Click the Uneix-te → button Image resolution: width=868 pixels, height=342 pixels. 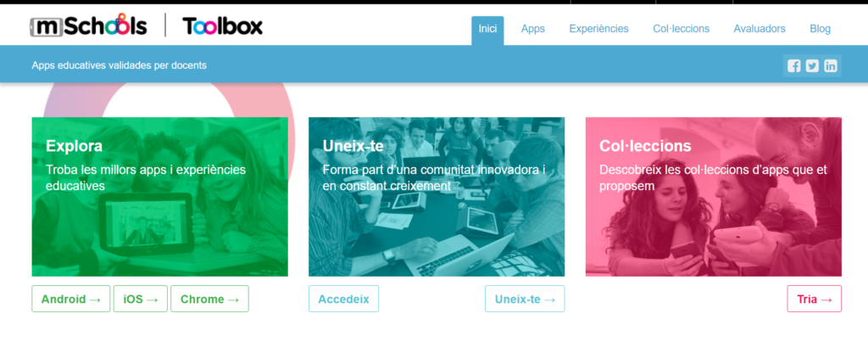(x=525, y=299)
